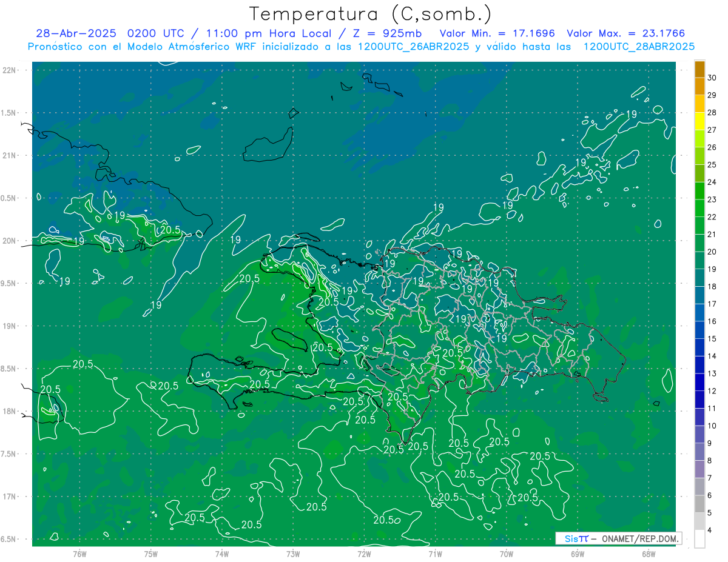
Task: Click the "Valor Min. = 17.1696" value
Action: 497,33
